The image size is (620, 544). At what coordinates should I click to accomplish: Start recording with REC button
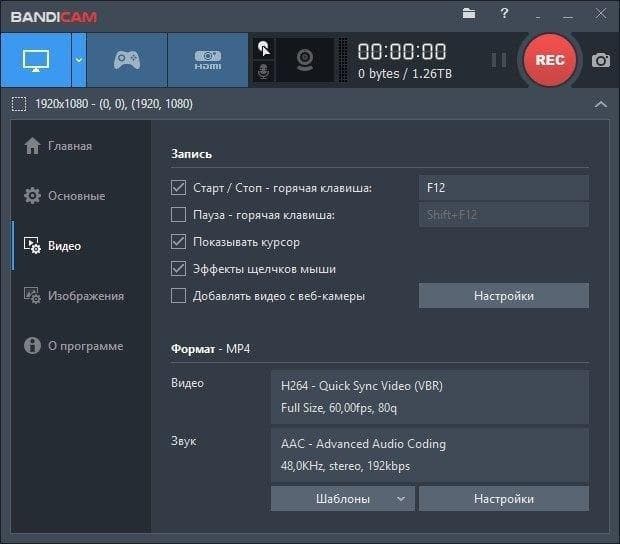pos(550,60)
